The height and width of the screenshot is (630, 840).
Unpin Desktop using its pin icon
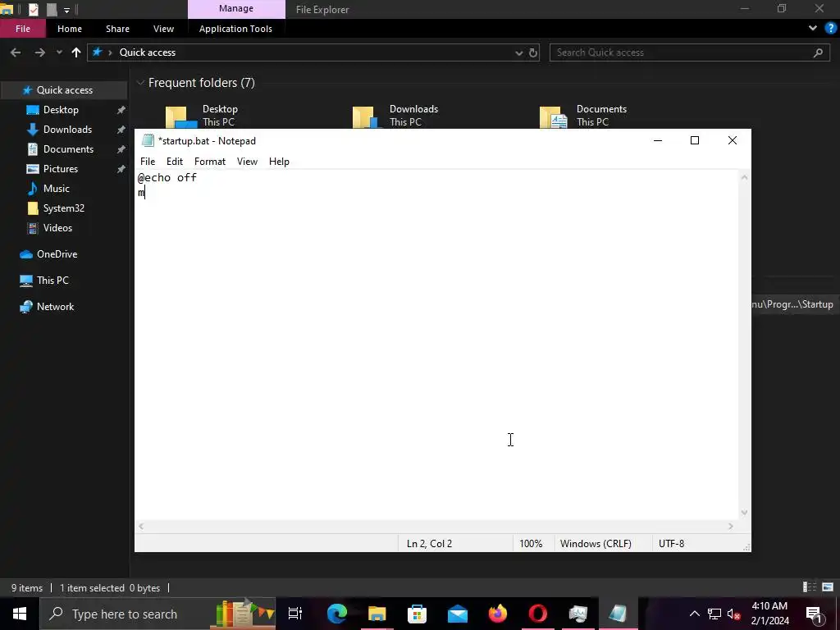121,110
